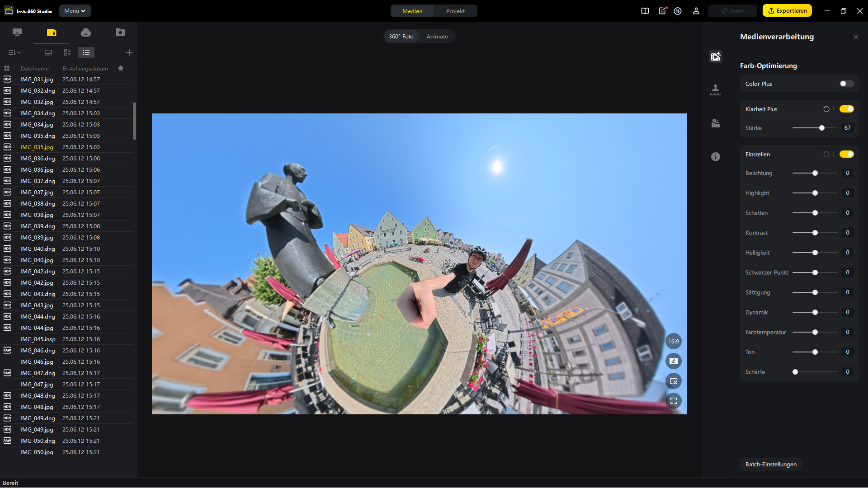Image resolution: width=868 pixels, height=488 pixels.
Task: Switch to the list view icon
Action: point(86,52)
